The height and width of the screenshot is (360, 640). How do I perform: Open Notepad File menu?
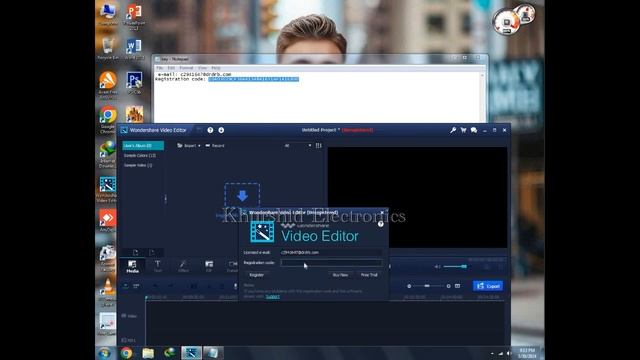pyautogui.click(x=160, y=68)
